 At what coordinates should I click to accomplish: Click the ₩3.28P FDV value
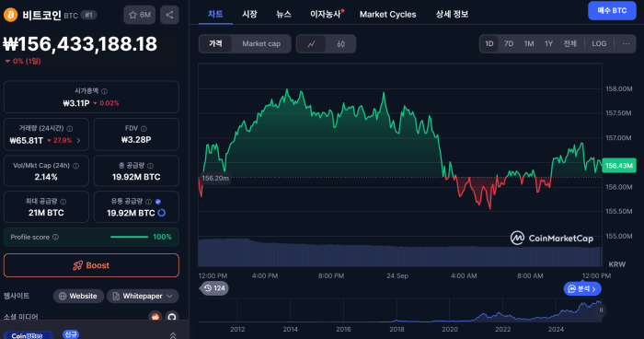136,140
